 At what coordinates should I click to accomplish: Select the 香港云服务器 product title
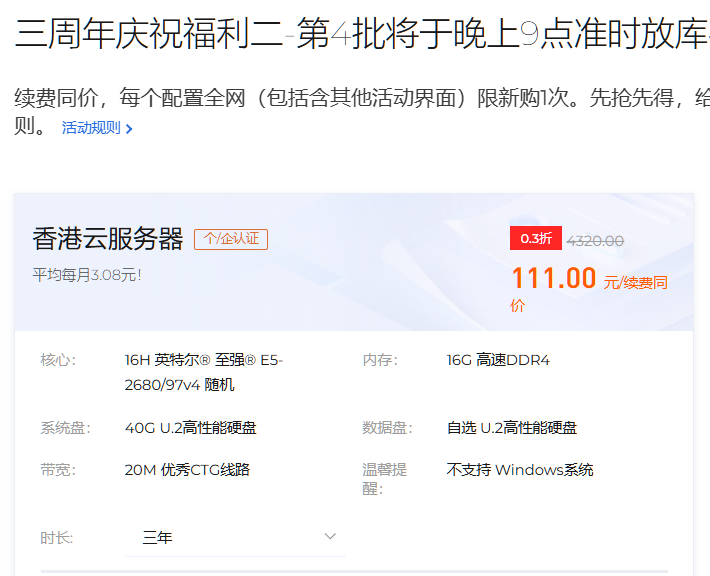coord(108,239)
